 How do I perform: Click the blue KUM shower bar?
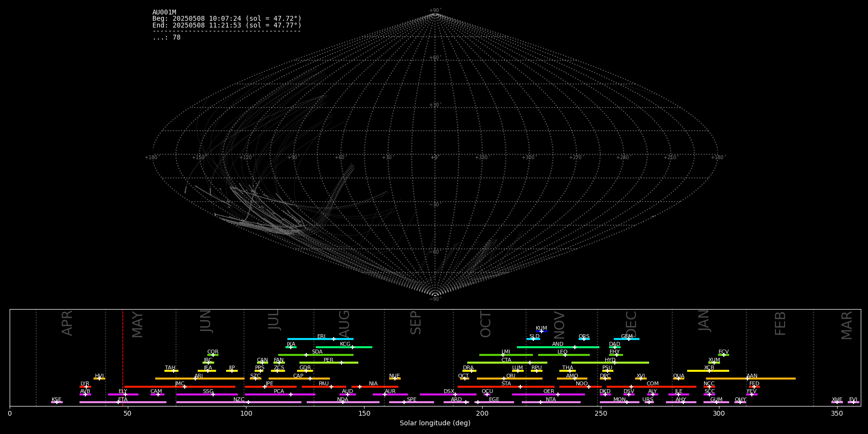[542, 331]
